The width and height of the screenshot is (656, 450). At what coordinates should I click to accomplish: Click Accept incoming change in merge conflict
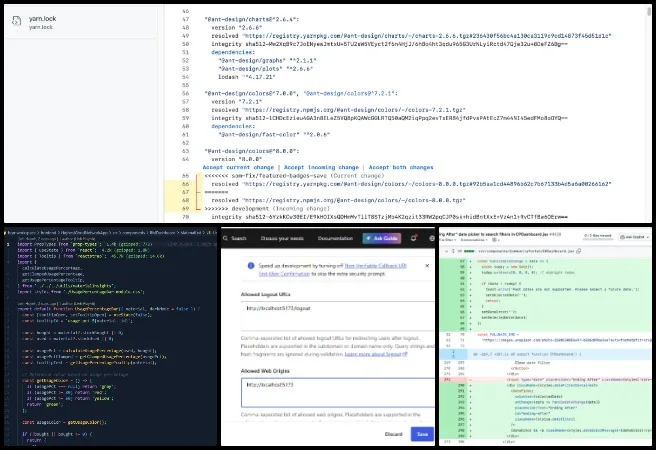[321, 167]
